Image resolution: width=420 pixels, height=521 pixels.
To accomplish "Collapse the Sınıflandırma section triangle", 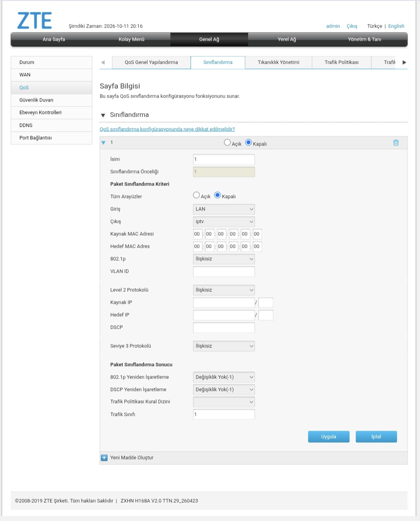I will pos(103,115).
